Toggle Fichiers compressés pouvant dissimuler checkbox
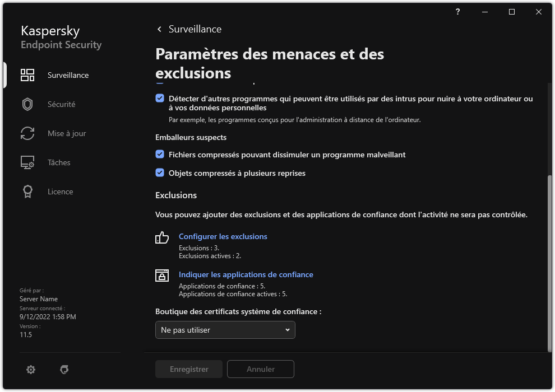The width and height of the screenshot is (555, 392). (160, 154)
